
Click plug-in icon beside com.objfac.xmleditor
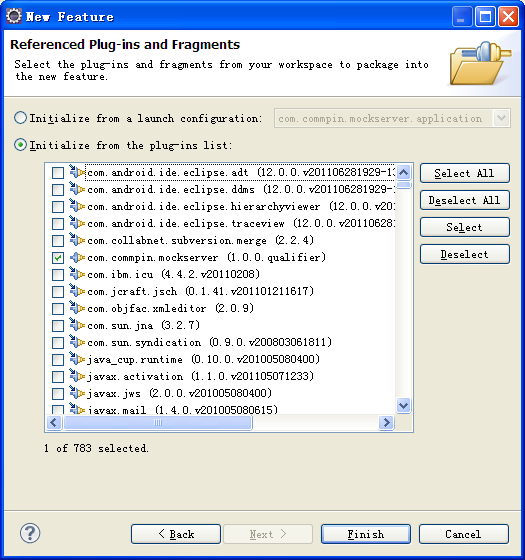pos(77,308)
